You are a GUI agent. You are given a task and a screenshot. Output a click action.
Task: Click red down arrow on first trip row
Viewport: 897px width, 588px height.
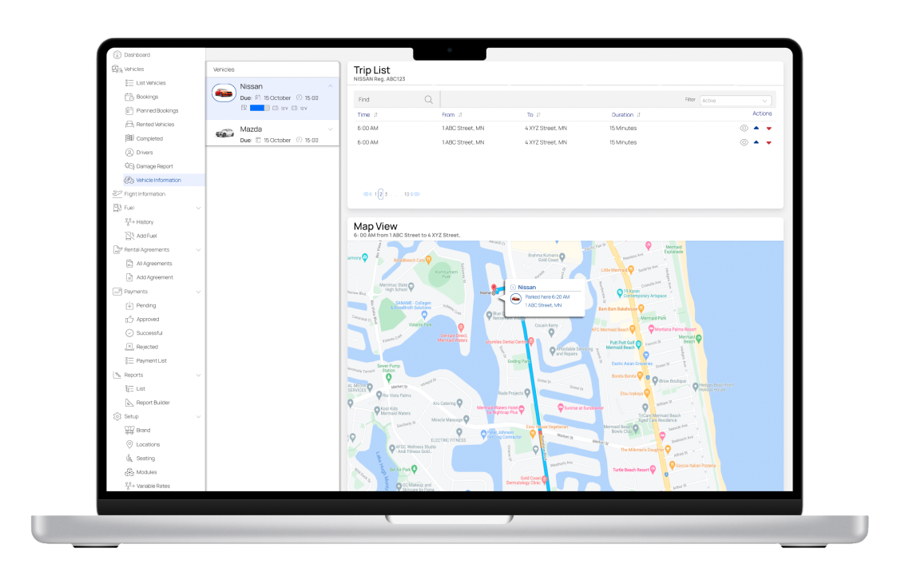(x=769, y=129)
